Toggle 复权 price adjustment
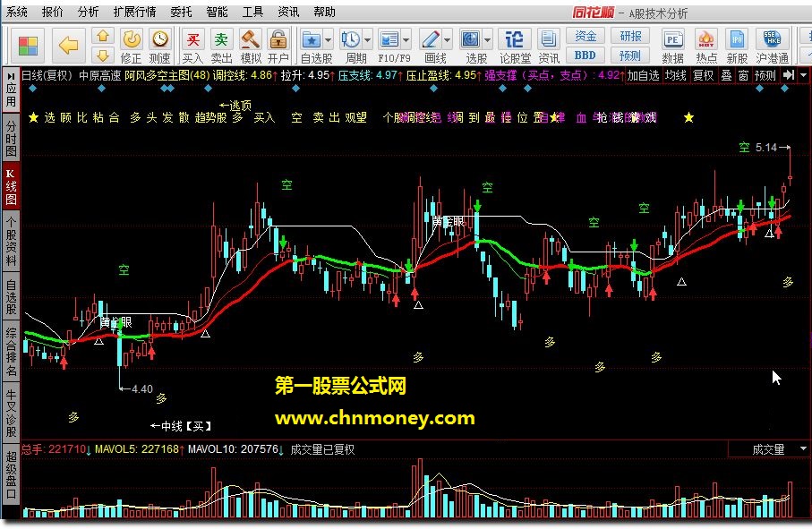The height and width of the screenshot is (529, 812). coord(704,75)
